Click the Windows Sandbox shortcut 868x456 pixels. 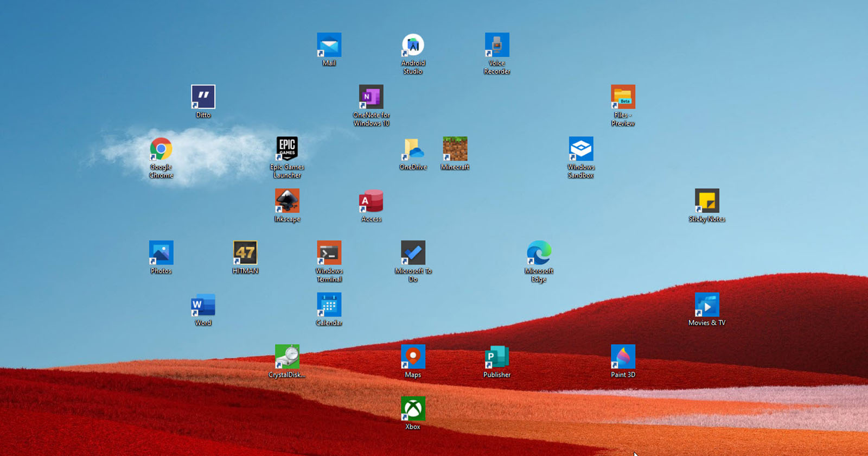581,149
